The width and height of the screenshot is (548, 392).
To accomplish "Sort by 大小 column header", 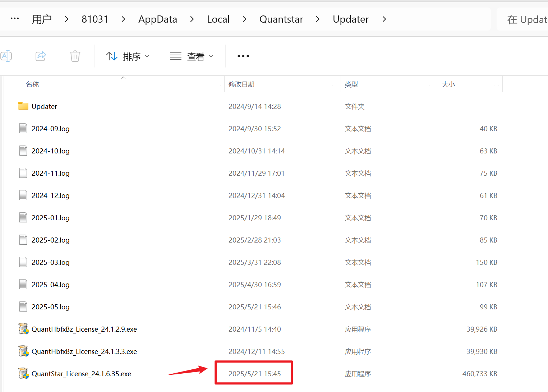I will [x=448, y=84].
